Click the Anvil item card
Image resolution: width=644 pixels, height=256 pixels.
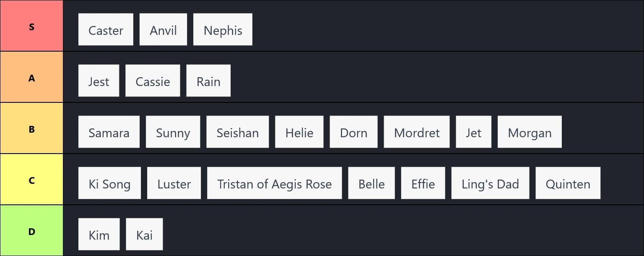(163, 30)
